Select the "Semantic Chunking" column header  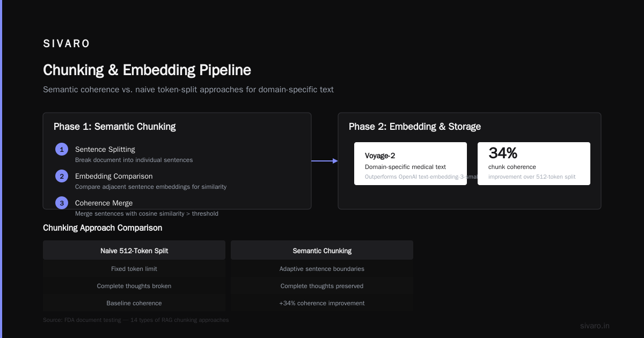[x=322, y=251]
